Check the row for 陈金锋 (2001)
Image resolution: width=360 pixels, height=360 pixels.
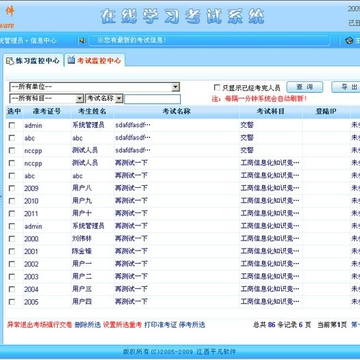12,251
